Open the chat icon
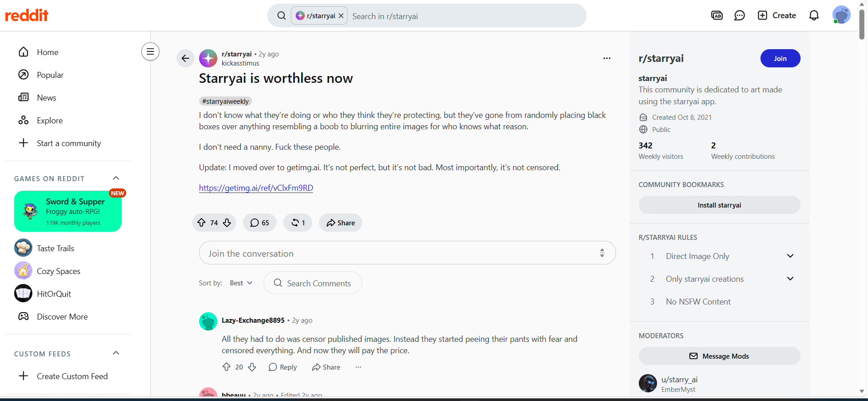Image resolution: width=868 pixels, height=401 pixels. click(x=740, y=15)
